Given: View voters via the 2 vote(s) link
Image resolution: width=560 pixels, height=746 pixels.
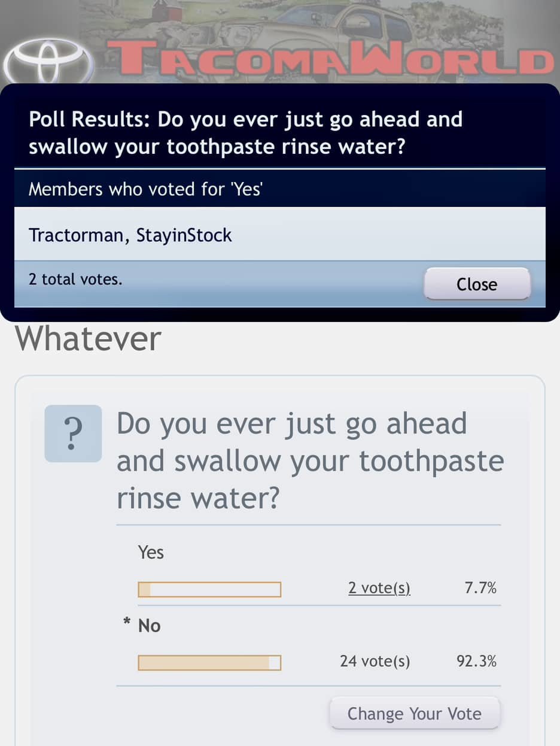Looking at the screenshot, I should 379,588.
